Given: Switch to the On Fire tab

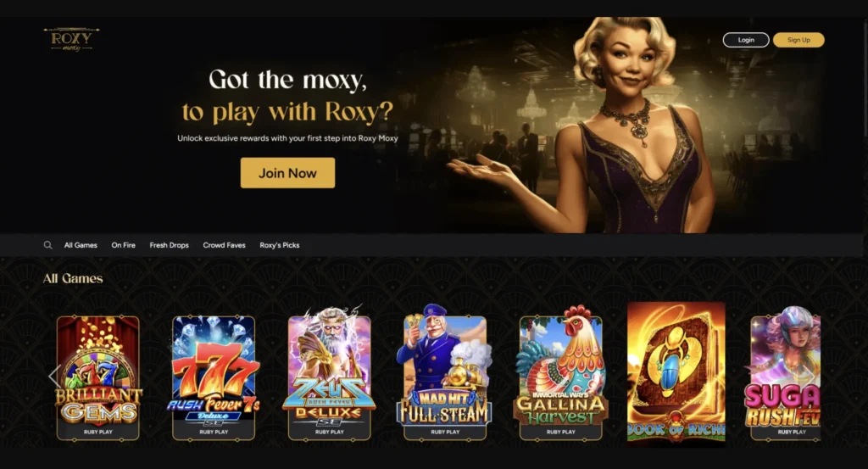Looking at the screenshot, I should pyautogui.click(x=124, y=245).
